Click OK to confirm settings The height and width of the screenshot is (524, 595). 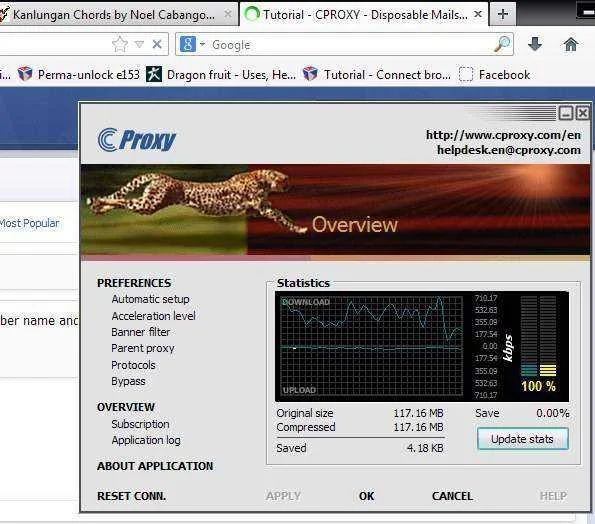click(367, 496)
